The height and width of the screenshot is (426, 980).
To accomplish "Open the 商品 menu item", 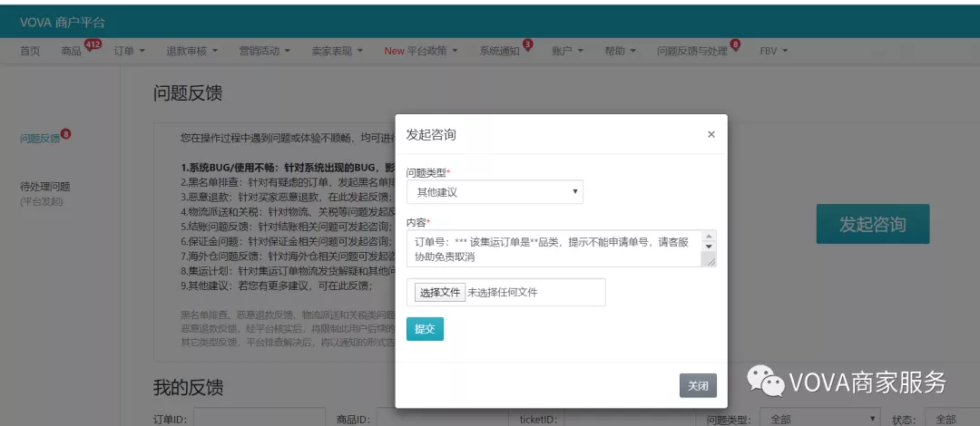I will [72, 52].
